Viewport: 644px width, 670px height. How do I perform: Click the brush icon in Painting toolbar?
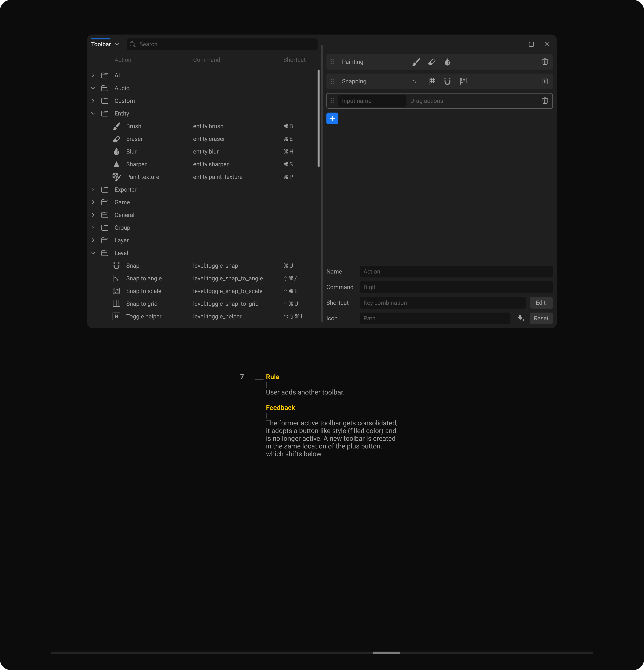(x=416, y=62)
